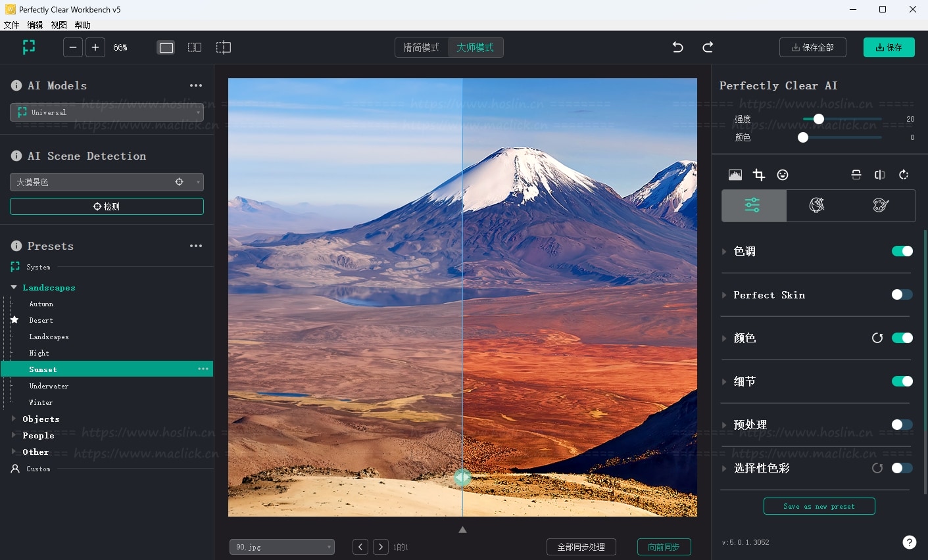Image resolution: width=928 pixels, height=560 pixels.
Task: Click the dotted circular arrow icon
Action: click(x=904, y=175)
